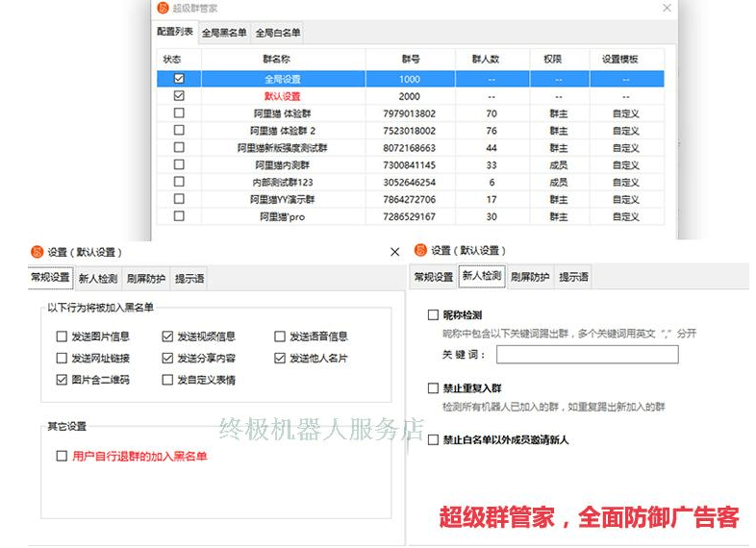Select 常规设置 tab in left settings window
Screen dimensions: 756x548
[x=51, y=278]
